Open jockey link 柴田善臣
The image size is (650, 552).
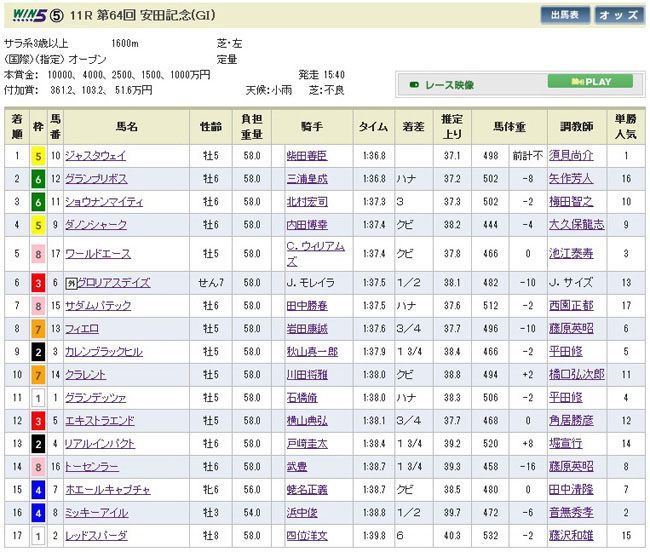(306, 155)
